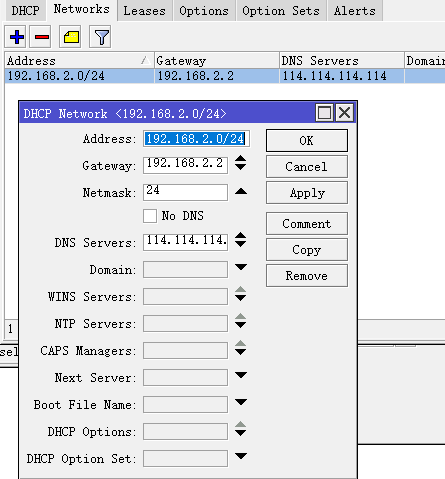The image size is (445, 479).
Task: Open the funnel filter icon
Action: coord(101,37)
